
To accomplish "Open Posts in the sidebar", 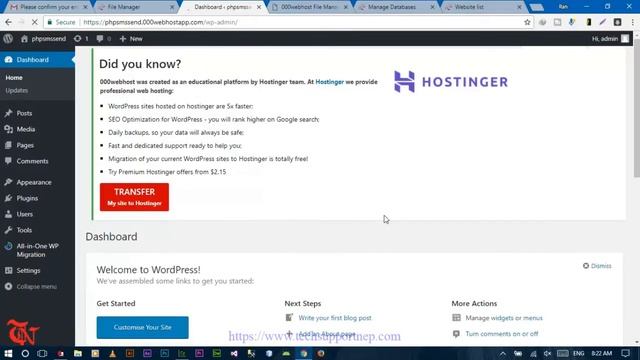I will 24,113.
